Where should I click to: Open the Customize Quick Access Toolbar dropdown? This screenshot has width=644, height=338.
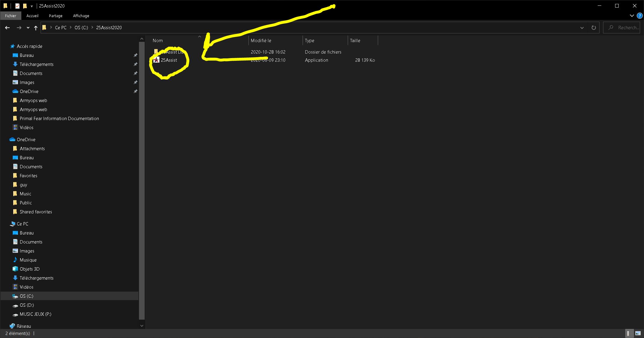pyautogui.click(x=32, y=6)
